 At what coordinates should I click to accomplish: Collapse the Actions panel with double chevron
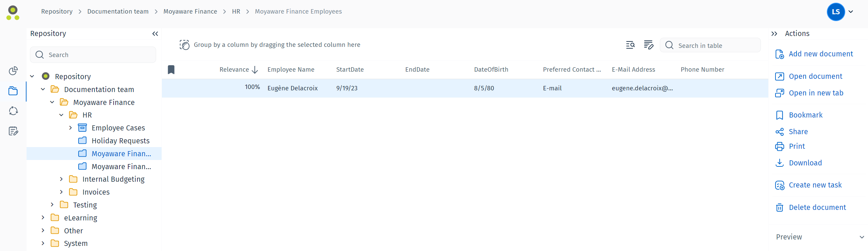(774, 34)
